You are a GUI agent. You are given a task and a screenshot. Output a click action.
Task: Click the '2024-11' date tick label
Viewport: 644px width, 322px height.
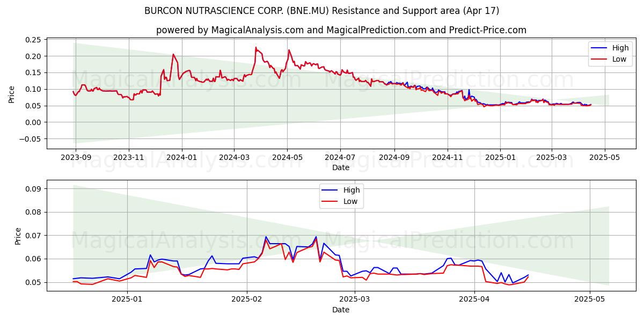click(448, 158)
